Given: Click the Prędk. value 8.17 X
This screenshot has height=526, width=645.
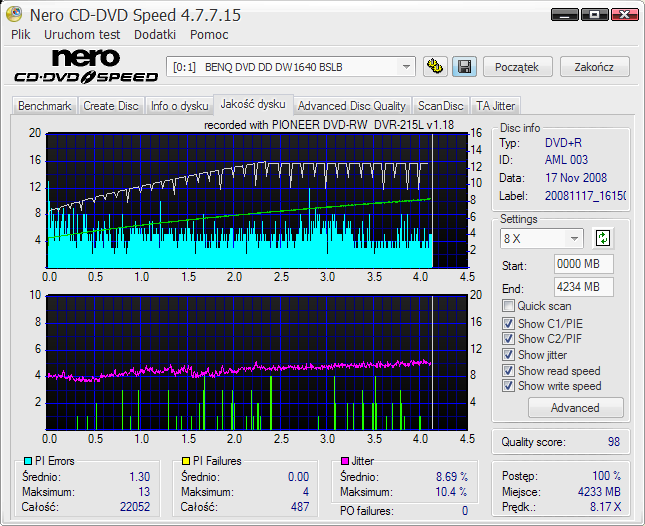Looking at the screenshot, I should (x=605, y=507).
